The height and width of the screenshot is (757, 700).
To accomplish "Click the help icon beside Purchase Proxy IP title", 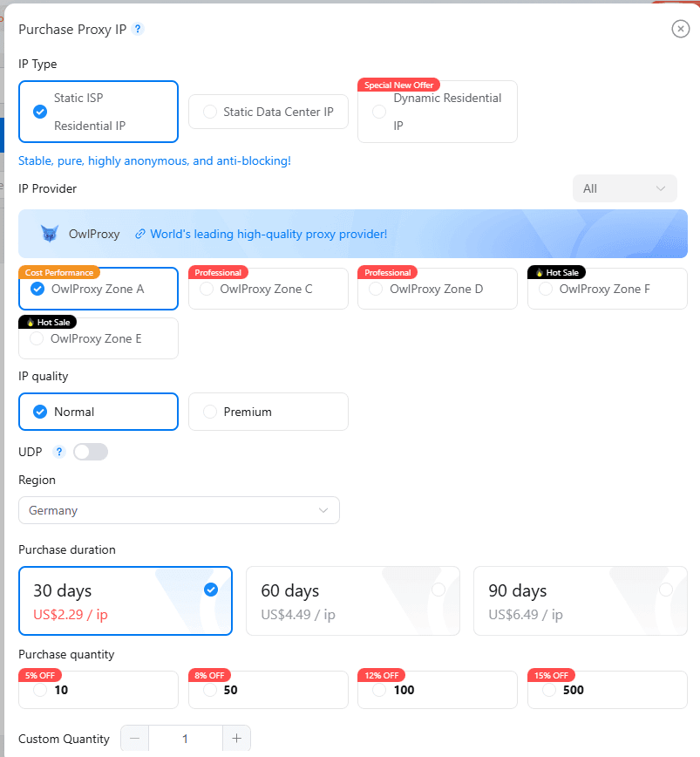I will tap(137, 29).
